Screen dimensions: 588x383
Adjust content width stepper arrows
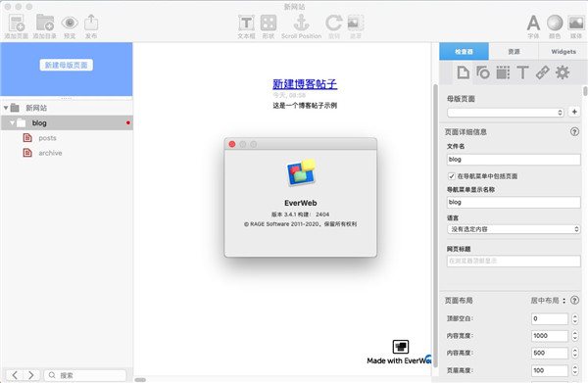pos(575,336)
